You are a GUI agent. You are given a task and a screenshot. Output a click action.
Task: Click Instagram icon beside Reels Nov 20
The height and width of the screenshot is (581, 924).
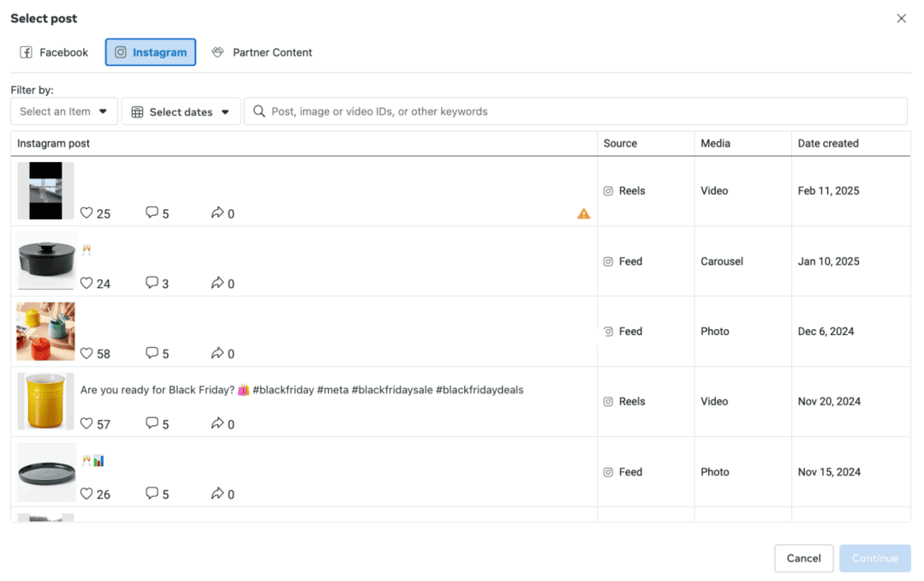pos(608,402)
